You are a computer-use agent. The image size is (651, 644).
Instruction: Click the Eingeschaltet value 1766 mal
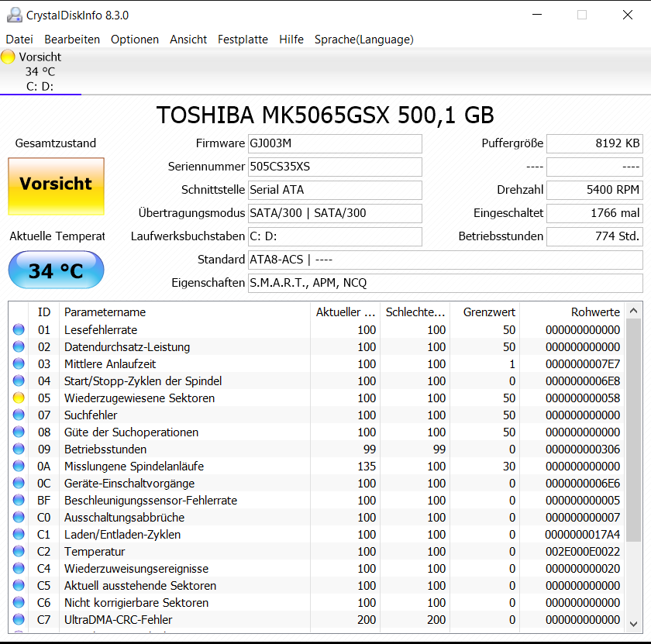pos(594,213)
